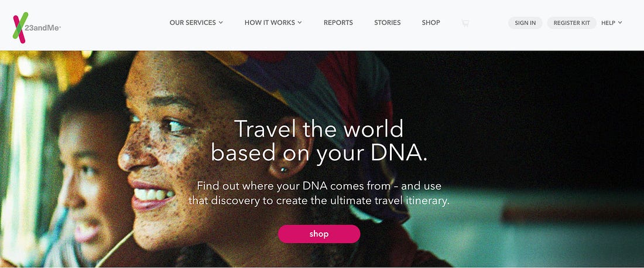This screenshot has width=644, height=268.
Task: Click the Sign In button
Action: (525, 23)
